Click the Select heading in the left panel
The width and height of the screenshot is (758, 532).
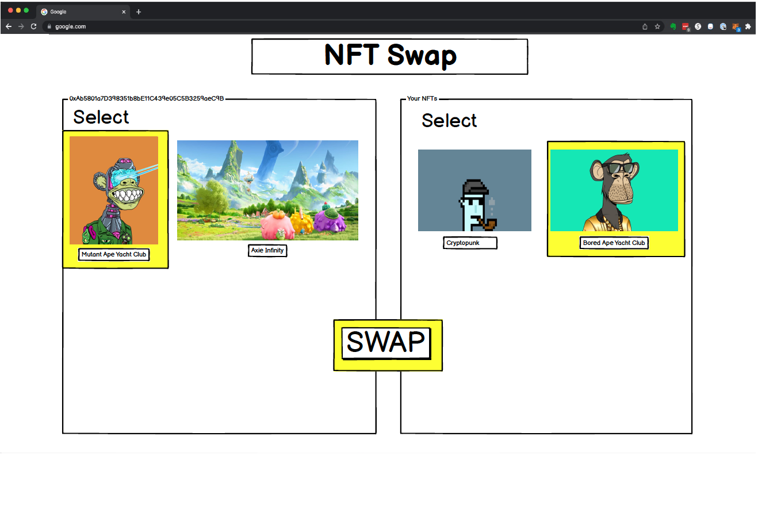pyautogui.click(x=101, y=117)
